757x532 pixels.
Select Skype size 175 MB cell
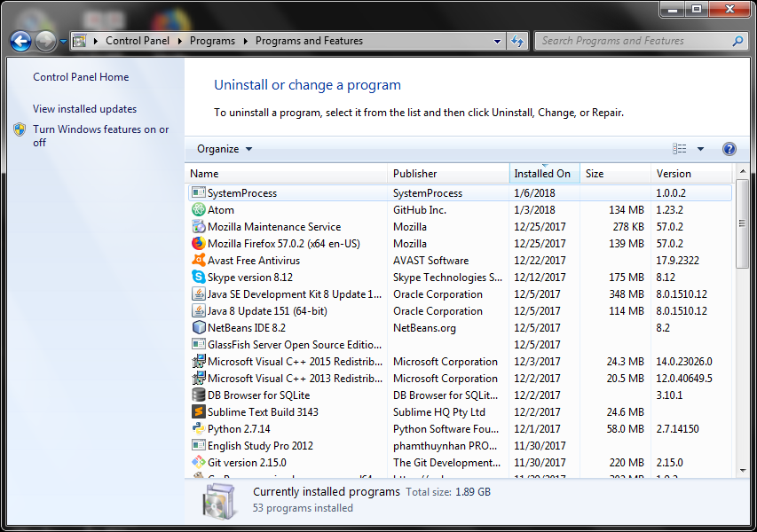coord(627,278)
